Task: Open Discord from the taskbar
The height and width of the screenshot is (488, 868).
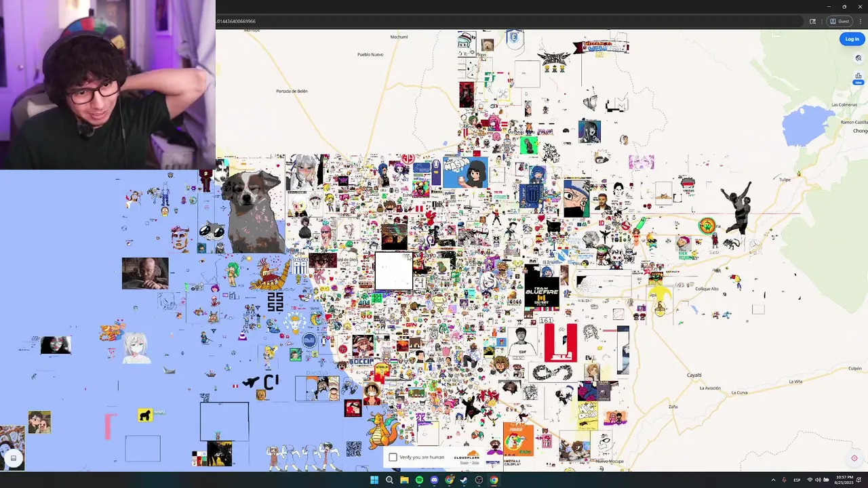Action: tap(434, 480)
